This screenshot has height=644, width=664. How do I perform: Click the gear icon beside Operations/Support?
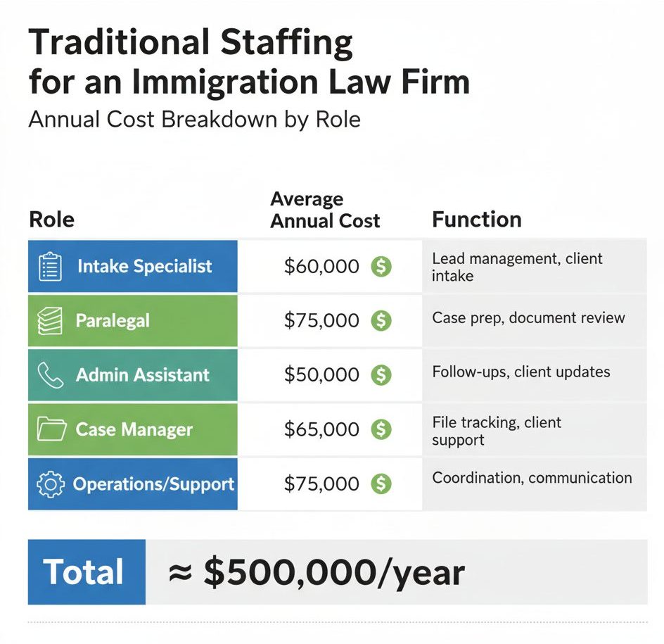click(49, 484)
